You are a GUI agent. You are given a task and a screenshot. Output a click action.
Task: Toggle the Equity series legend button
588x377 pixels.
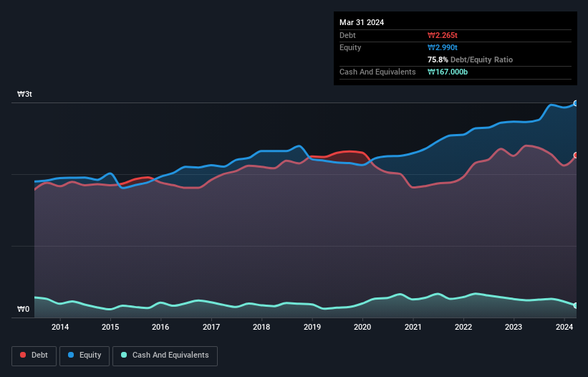click(x=85, y=355)
